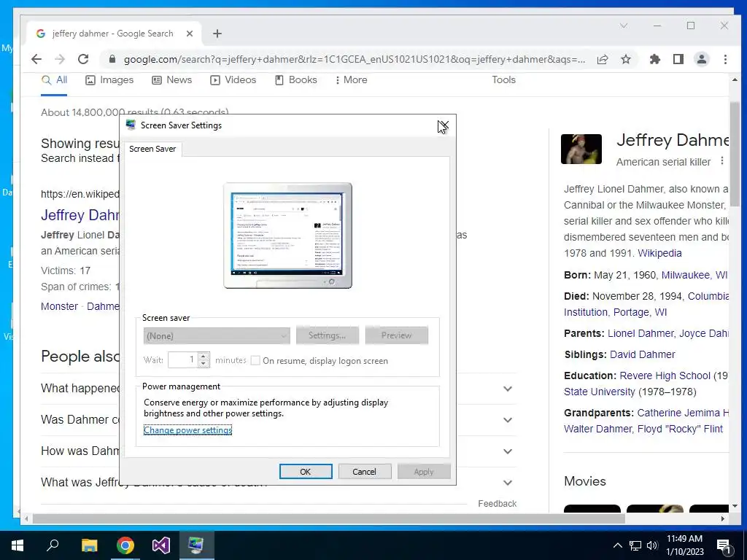Expand 'What happened' question chevron

pos(508,389)
